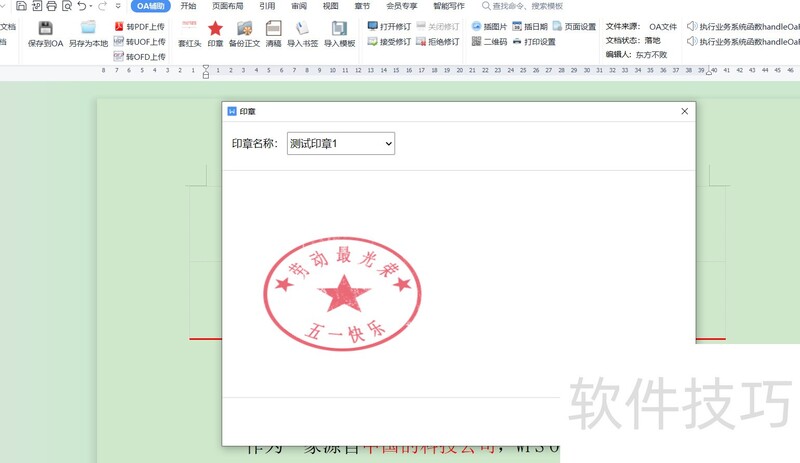800x463 pixels.
Task: Open Print Preview from quick access toolbar
Action: point(67,6)
